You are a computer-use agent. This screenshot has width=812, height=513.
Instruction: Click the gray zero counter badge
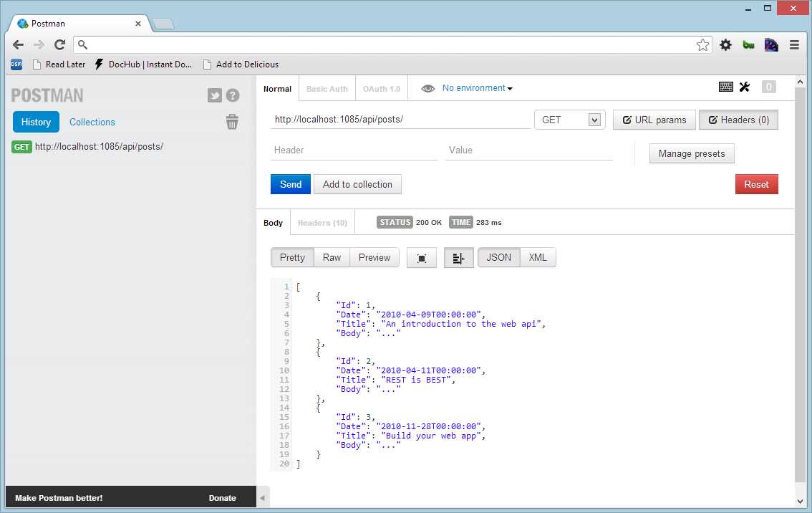pyautogui.click(x=769, y=87)
